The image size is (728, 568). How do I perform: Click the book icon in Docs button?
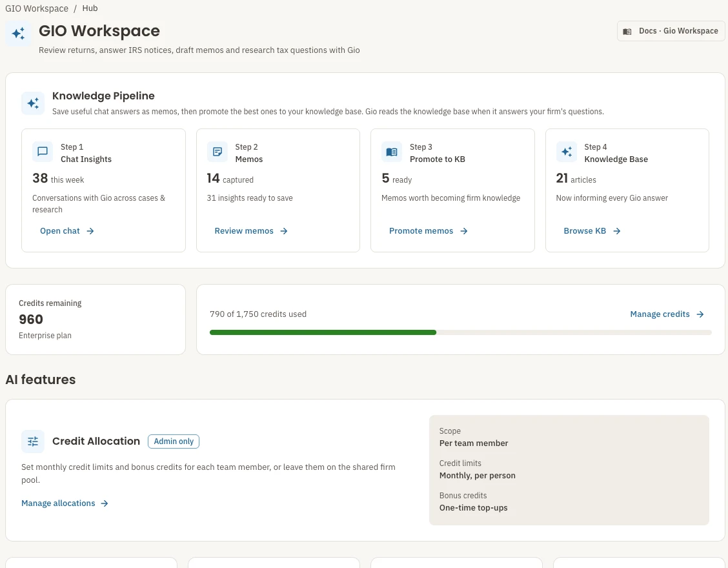click(627, 32)
